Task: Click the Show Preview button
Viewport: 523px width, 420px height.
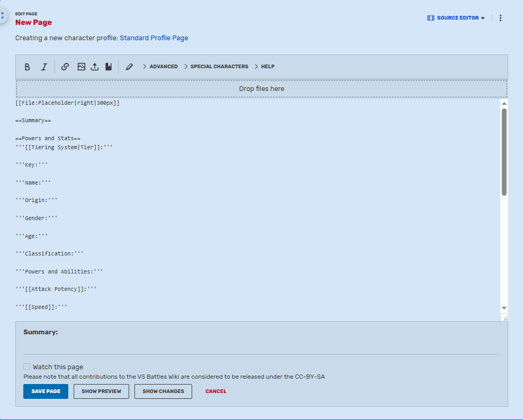Action: pos(102,391)
